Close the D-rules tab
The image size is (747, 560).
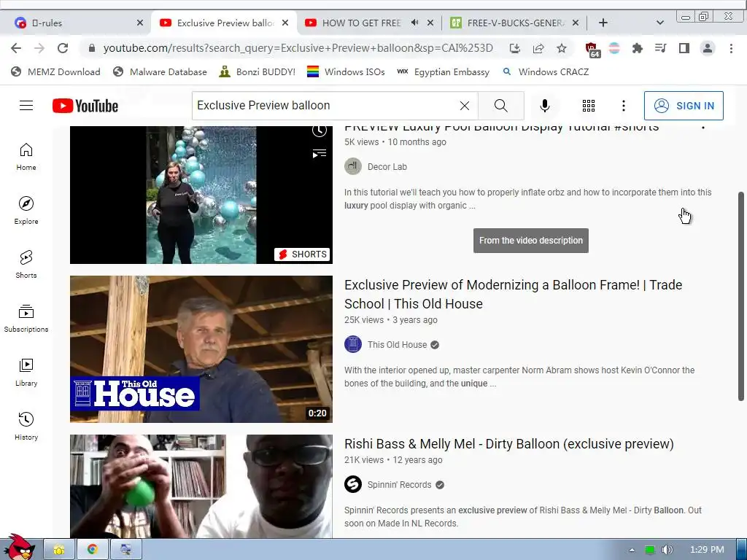[139, 23]
